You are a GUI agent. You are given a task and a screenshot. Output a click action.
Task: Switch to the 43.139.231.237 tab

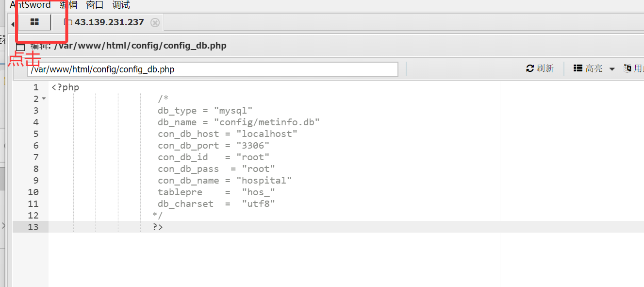(109, 22)
